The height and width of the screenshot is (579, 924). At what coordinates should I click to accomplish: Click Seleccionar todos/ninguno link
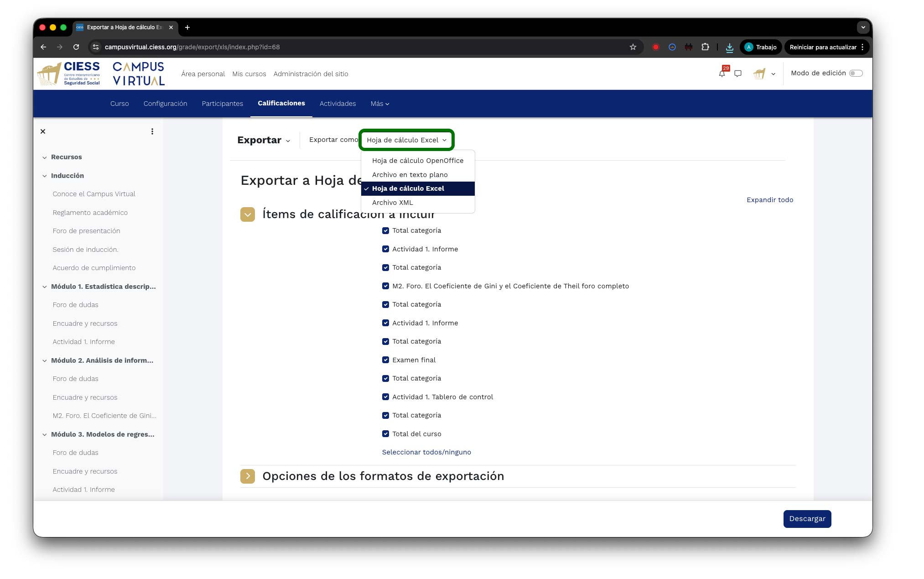coord(426,452)
